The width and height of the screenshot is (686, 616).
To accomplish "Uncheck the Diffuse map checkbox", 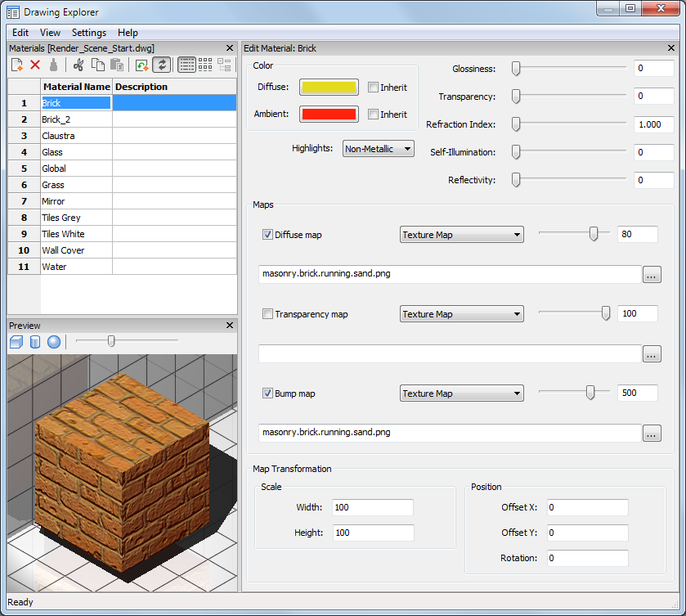I will [267, 235].
